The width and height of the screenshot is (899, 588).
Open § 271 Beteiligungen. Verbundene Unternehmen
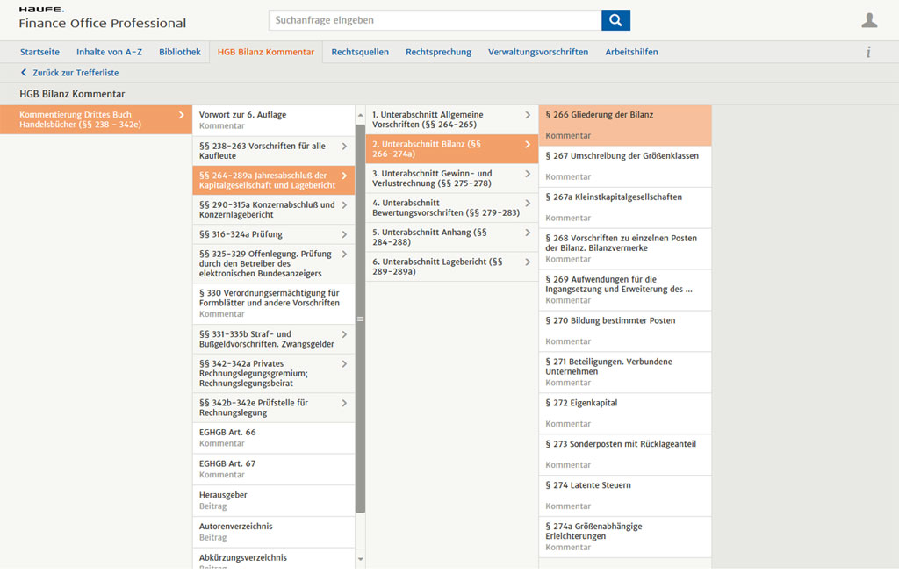[625, 372]
